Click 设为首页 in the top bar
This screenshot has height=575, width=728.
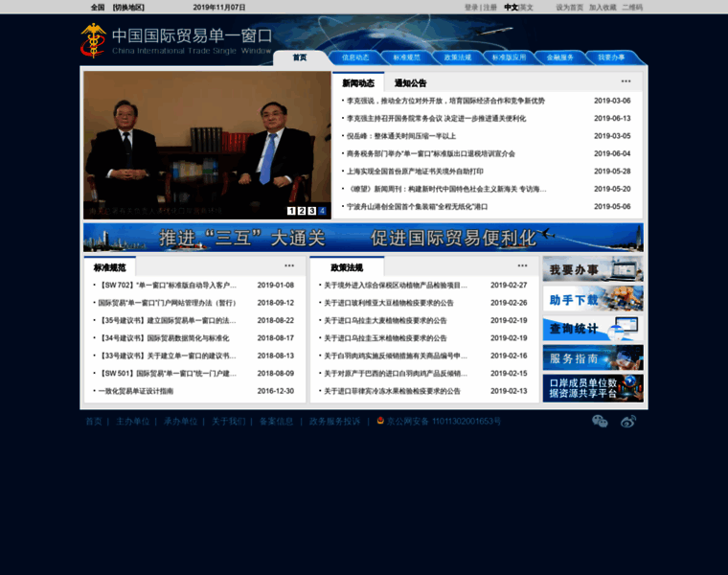tap(569, 8)
